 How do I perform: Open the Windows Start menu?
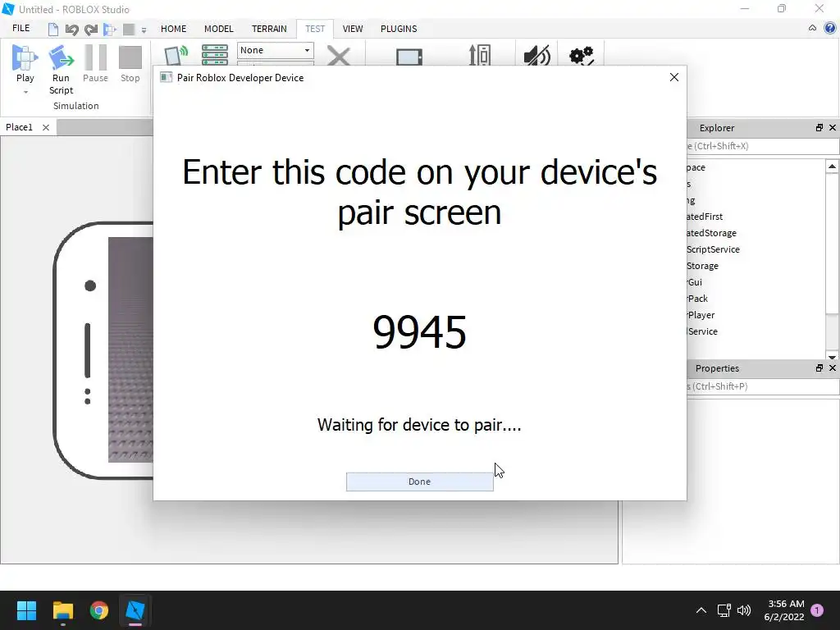coord(26,610)
